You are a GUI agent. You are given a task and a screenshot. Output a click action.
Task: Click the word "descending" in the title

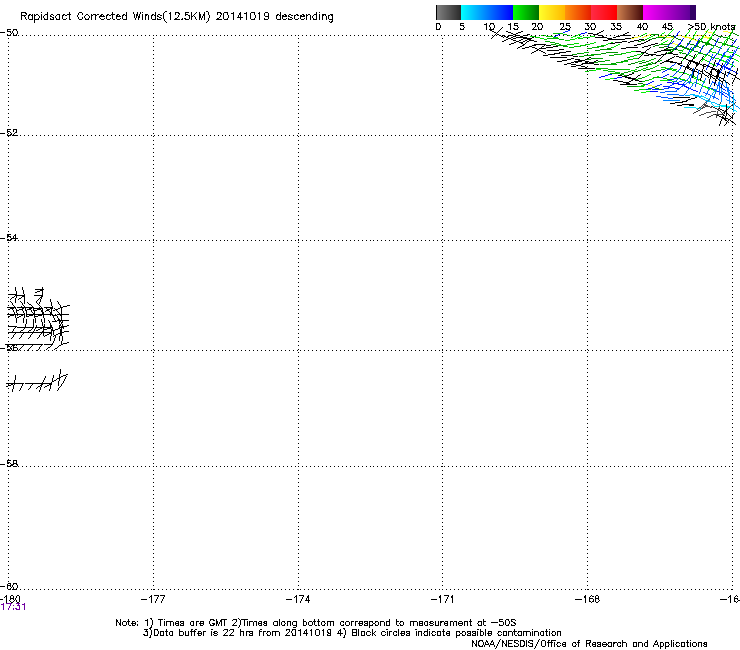pos(304,17)
